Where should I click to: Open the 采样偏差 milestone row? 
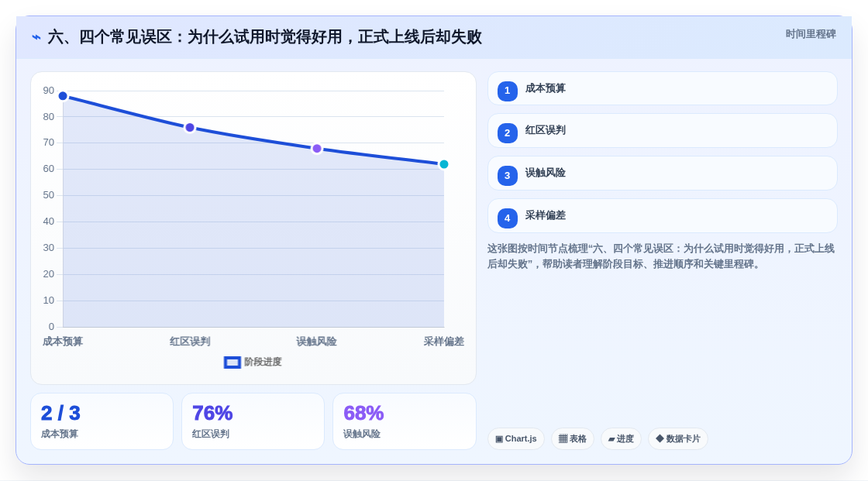tap(662, 216)
